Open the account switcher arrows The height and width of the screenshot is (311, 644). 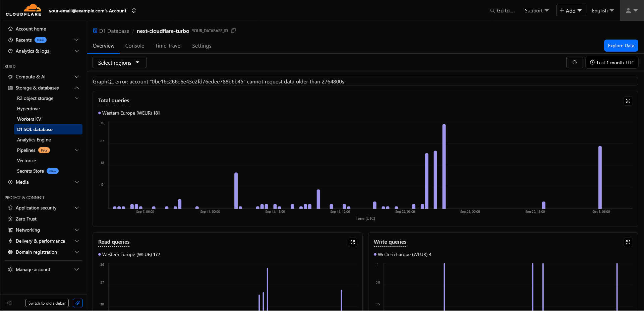click(x=134, y=10)
